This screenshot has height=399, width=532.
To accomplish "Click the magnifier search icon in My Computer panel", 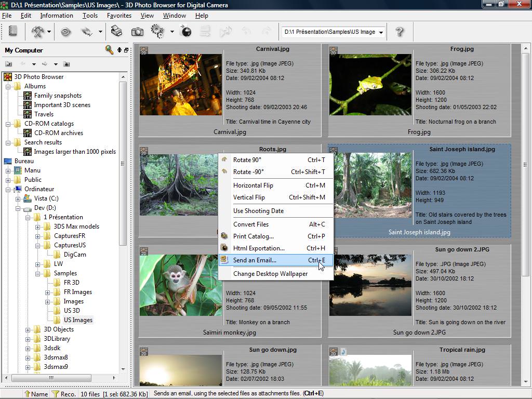I will point(109,50).
